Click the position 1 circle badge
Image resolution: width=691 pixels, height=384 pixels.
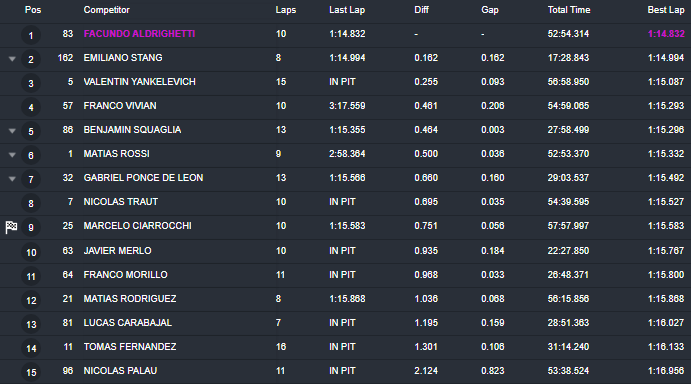pyautogui.click(x=31, y=35)
